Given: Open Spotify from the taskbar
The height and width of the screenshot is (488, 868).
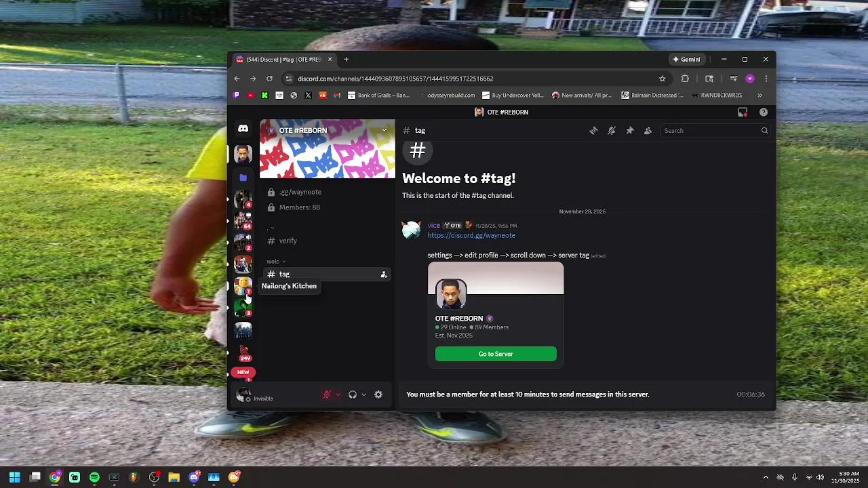Looking at the screenshot, I should 94,477.
